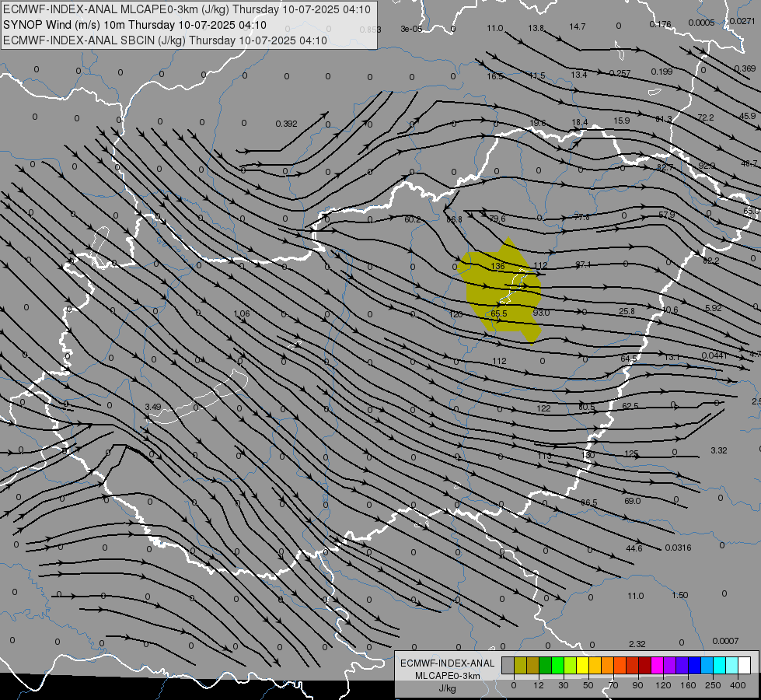Click the map value '25.8'

[627, 311]
